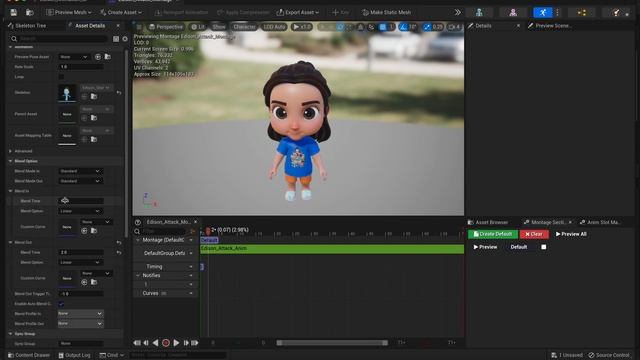
Task: Reset Blend Out Blend Time to default
Action: [119, 253]
